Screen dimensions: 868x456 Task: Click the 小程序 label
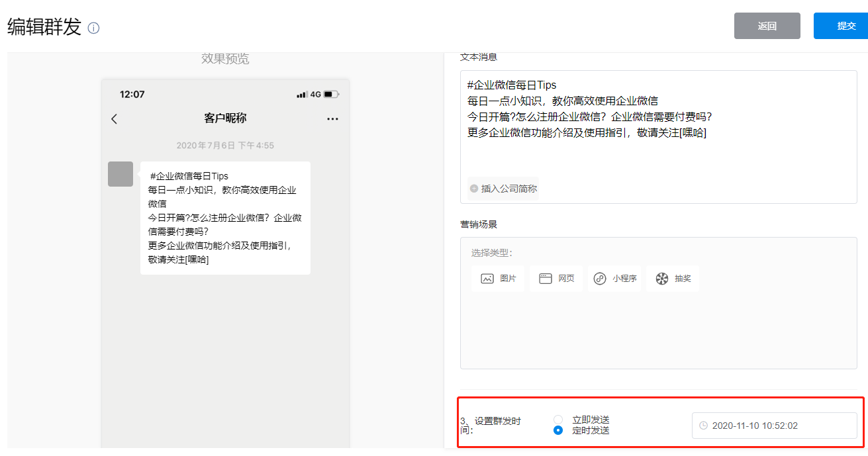coord(624,279)
